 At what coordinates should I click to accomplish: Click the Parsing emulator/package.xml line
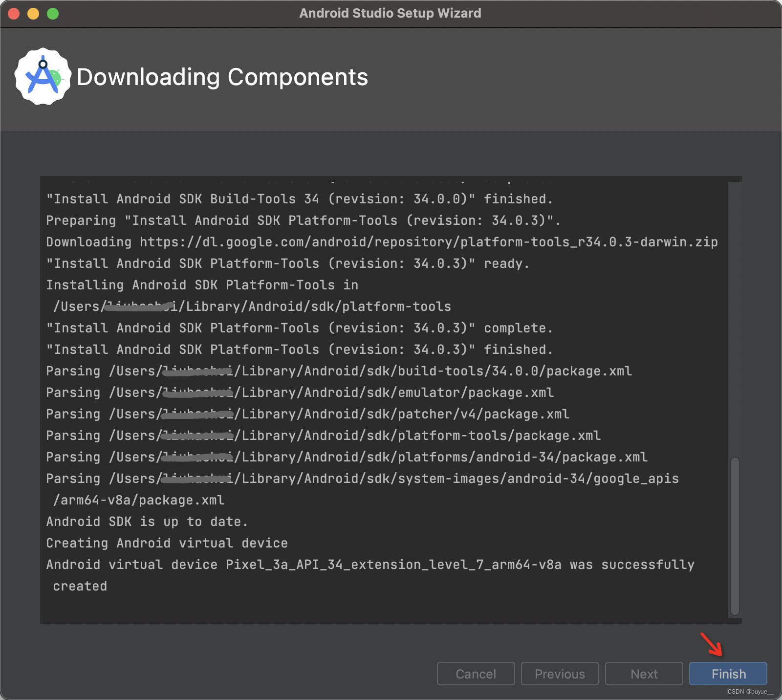point(300,393)
